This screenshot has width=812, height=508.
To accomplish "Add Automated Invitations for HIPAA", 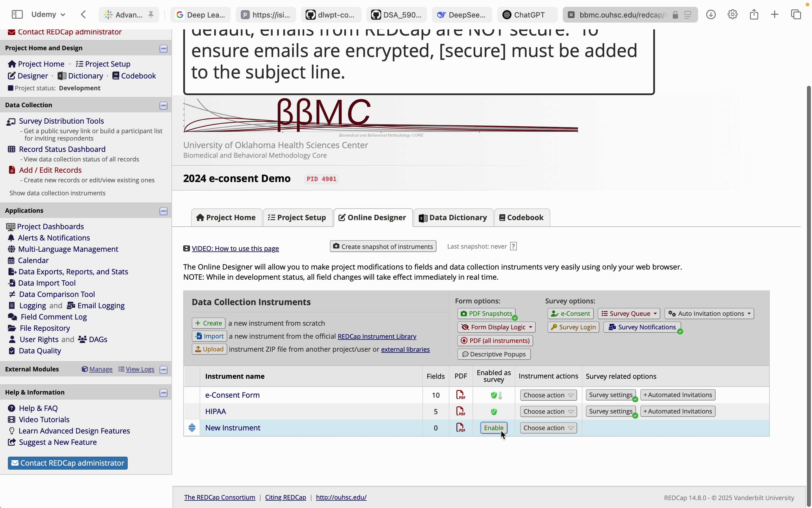I will [x=678, y=411].
